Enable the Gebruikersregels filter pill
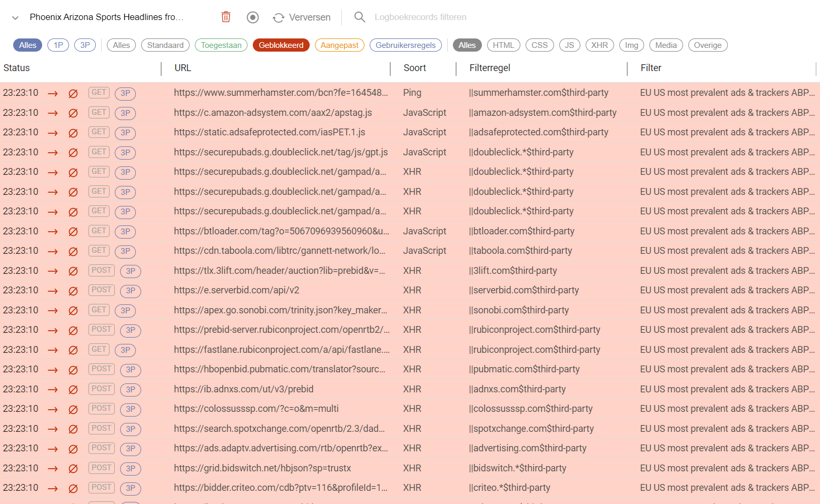Image resolution: width=820 pixels, height=504 pixels. pos(406,45)
